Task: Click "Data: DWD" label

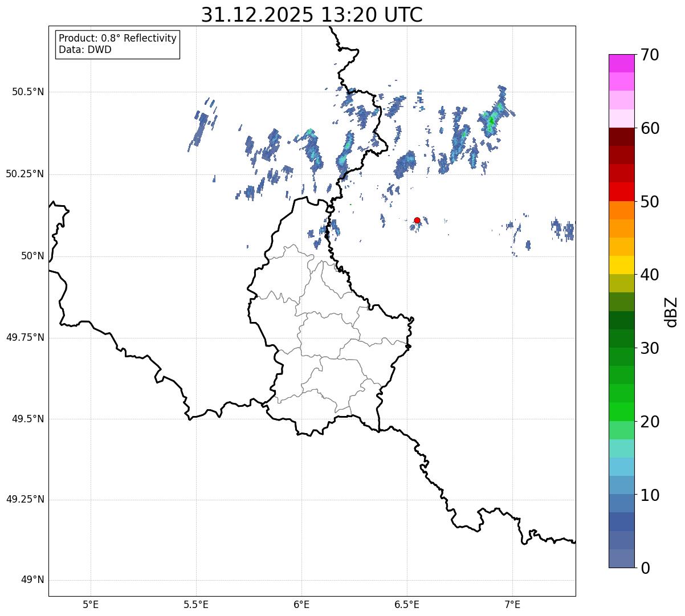Action: 85,50
